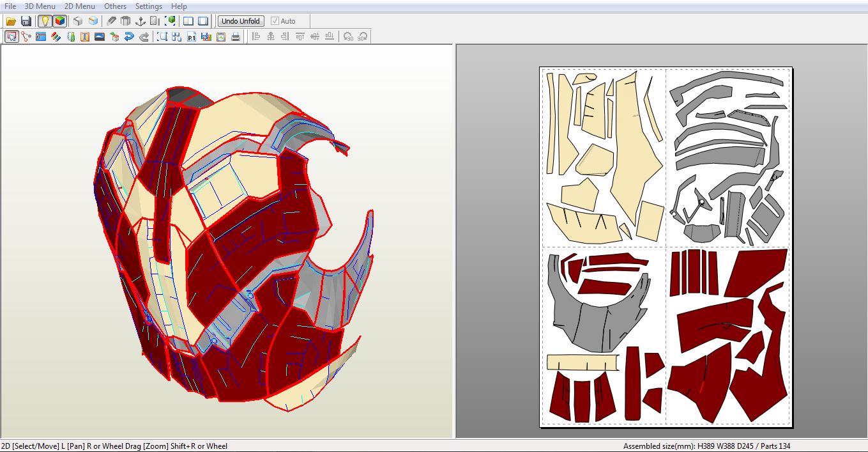Viewport: 868px width, 452px height.
Task: Toggle the Auto checkbox
Action: pos(275,21)
